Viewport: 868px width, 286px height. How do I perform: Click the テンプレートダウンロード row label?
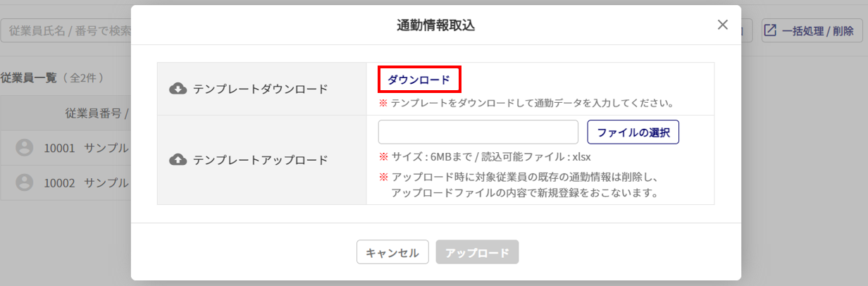[261, 89]
